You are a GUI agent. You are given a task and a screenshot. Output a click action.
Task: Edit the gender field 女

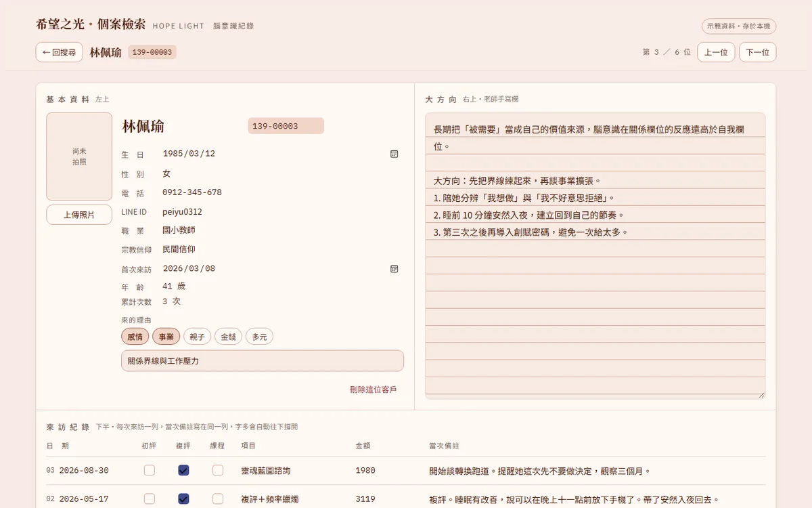pyautogui.click(x=281, y=174)
